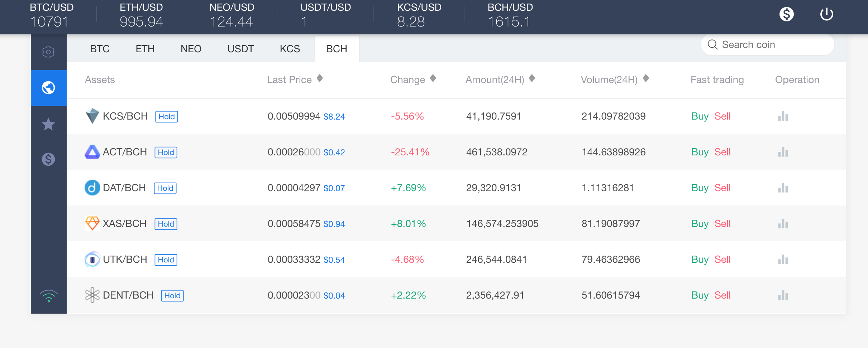Click the XAS coin logo
This screenshot has height=348, width=868.
[92, 223]
